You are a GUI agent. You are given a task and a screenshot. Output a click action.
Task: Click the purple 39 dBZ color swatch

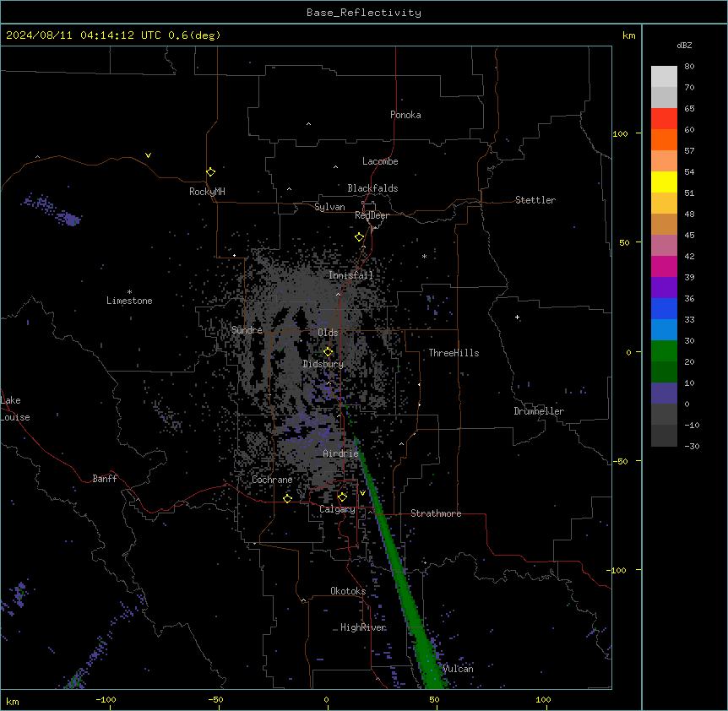tap(664, 288)
